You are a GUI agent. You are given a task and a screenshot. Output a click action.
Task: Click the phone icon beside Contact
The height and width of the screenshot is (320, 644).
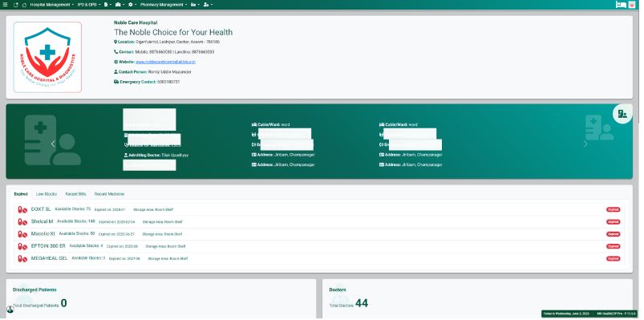tap(115, 52)
